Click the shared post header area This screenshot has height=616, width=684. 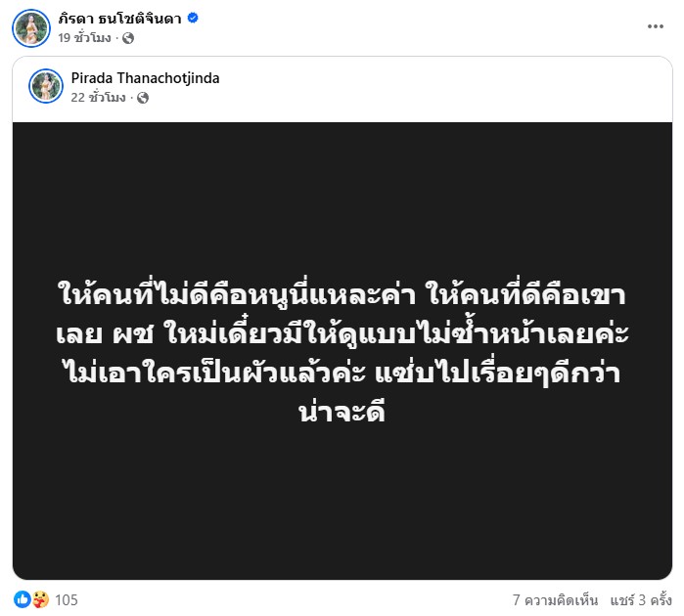click(342, 89)
